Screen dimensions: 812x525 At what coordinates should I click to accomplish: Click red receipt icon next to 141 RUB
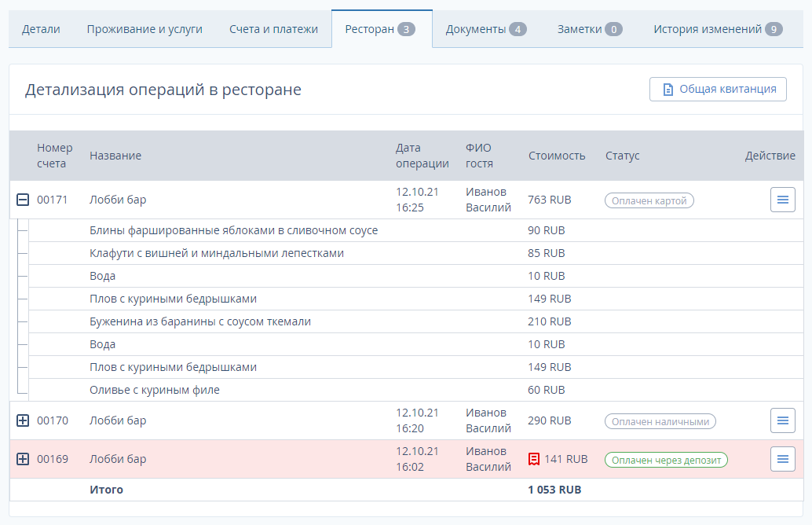click(534, 459)
